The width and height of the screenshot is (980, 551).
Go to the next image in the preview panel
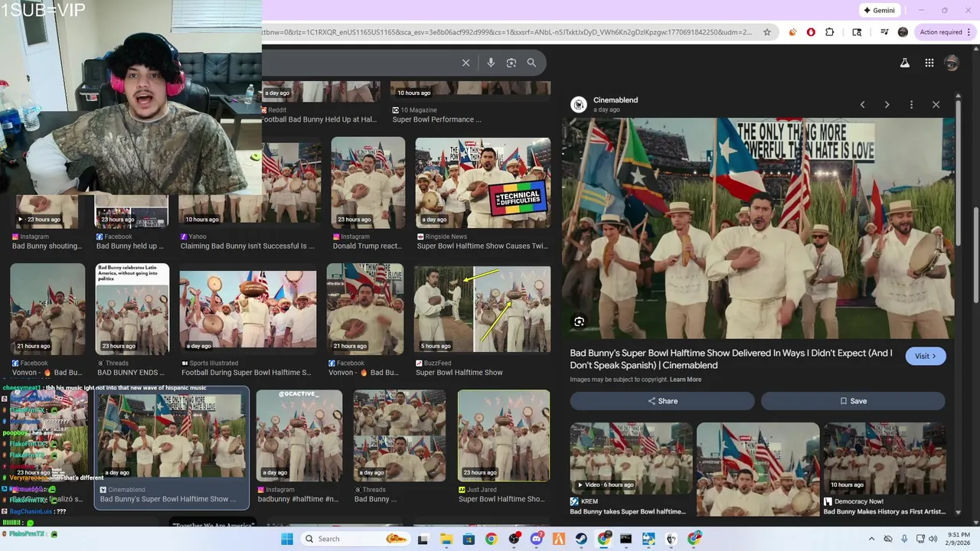(887, 104)
